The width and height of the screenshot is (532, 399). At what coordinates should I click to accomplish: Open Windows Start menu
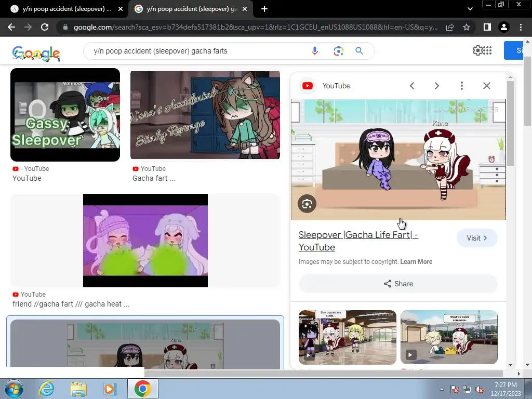(14, 389)
